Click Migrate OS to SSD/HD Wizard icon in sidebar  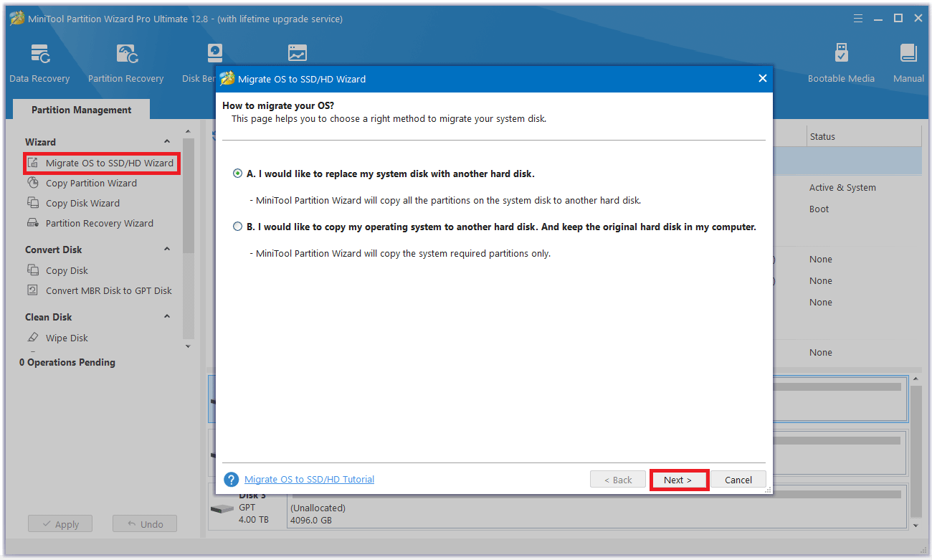(33, 163)
